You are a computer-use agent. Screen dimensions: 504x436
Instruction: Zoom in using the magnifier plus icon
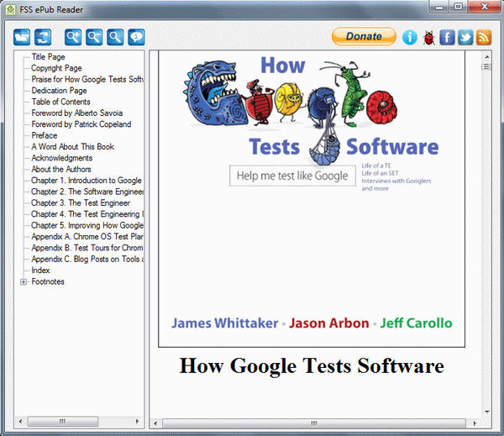click(74, 37)
